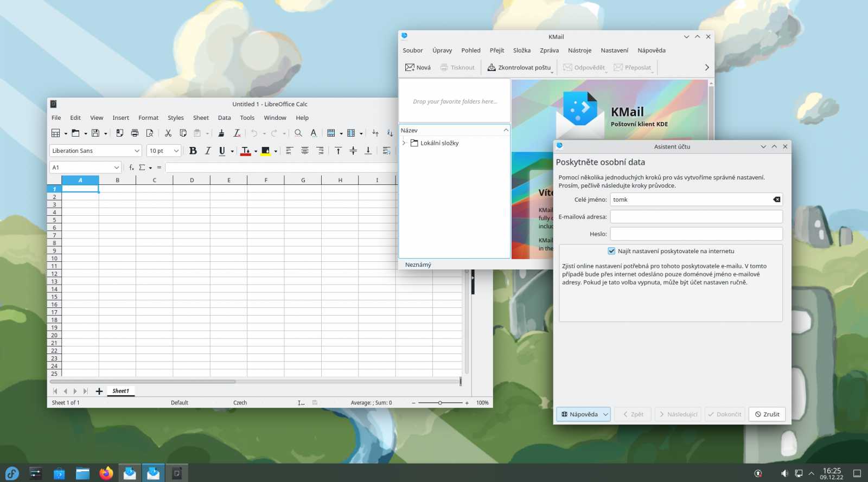Open the Background Color dropdown arrow
This screenshot has height=482, width=868.
click(x=276, y=151)
